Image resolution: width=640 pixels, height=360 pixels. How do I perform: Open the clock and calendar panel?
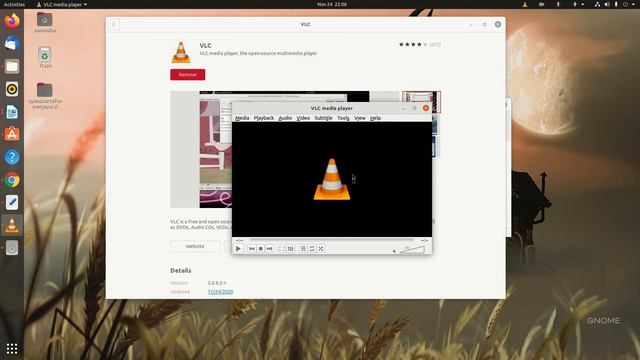(x=332, y=4)
